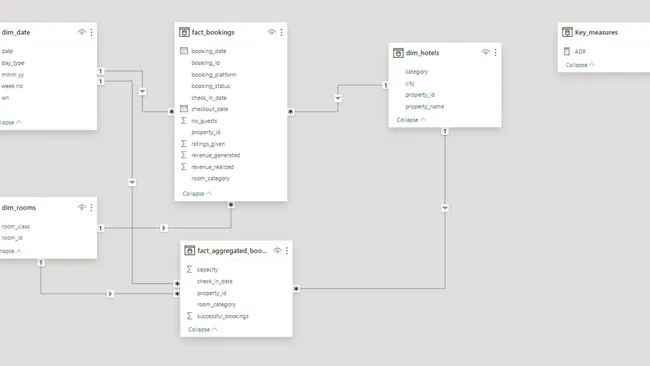Open more options for fact_bookings table
This screenshot has height=366, width=650.
(x=281, y=32)
